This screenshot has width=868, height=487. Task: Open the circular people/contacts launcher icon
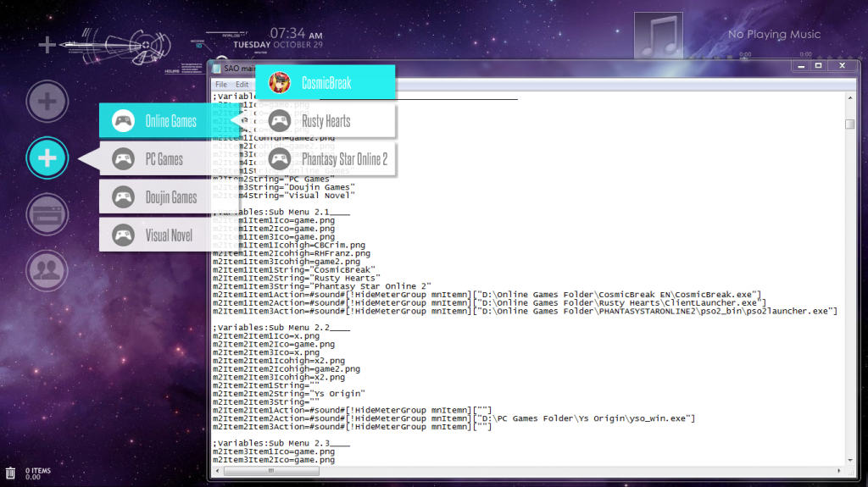[x=47, y=270]
